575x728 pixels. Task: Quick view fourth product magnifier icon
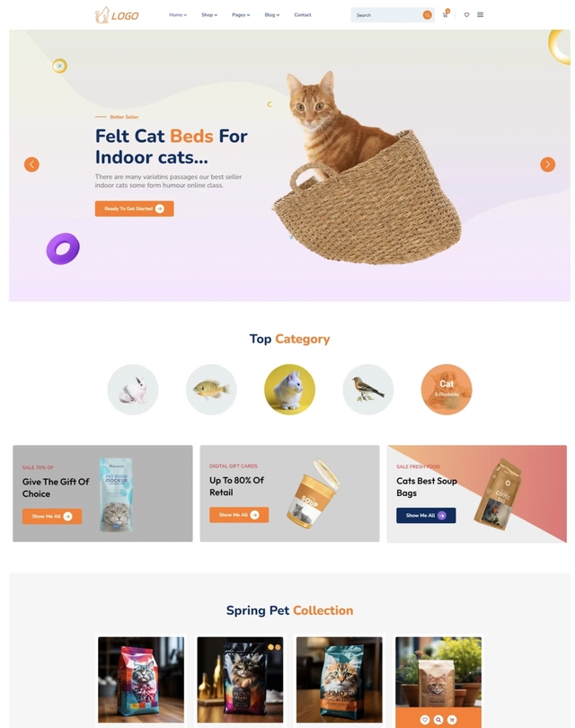(438, 720)
